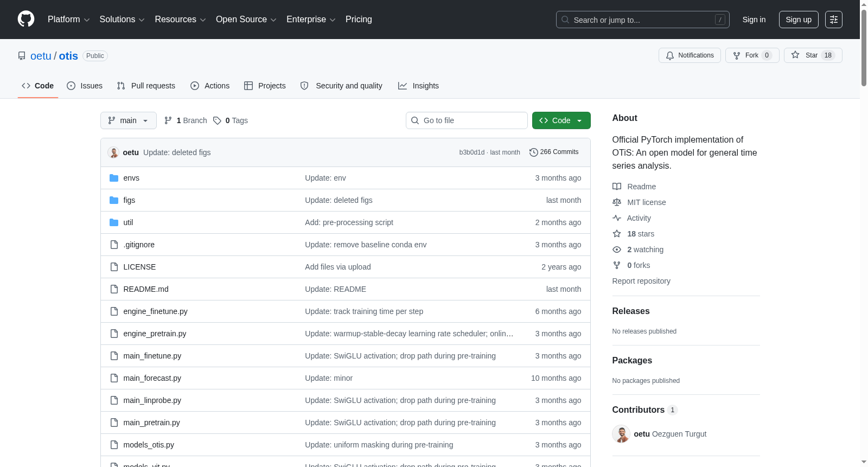
Task: Click the Fork button
Action: (752, 55)
